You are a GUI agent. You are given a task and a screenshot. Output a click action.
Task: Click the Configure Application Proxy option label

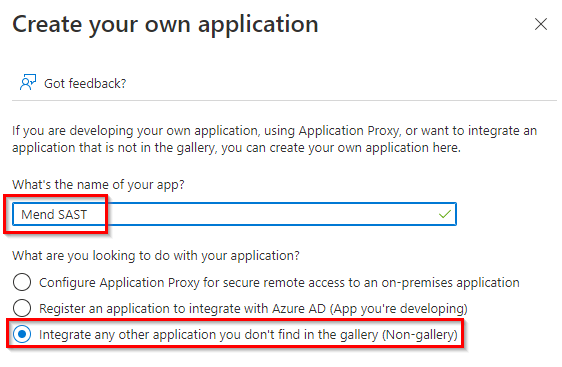[279, 282]
